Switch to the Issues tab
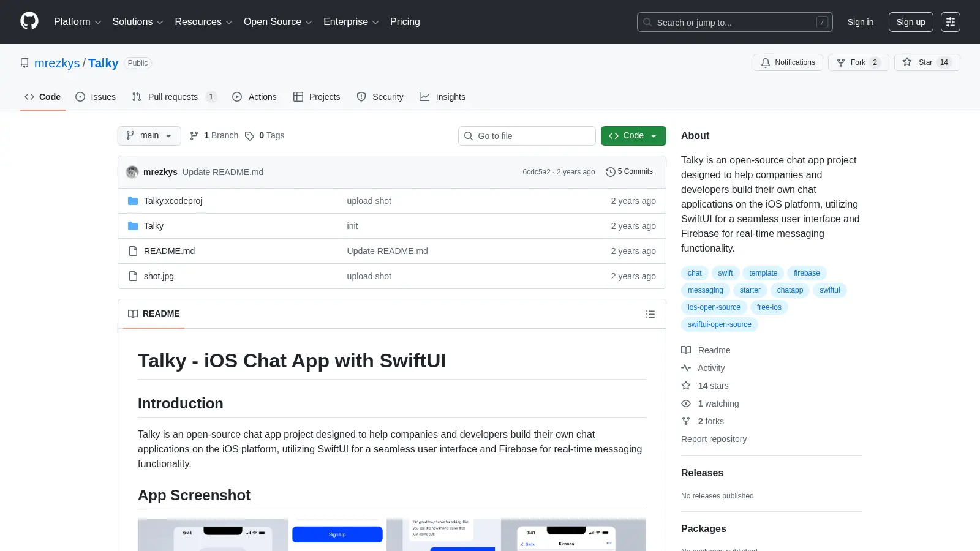Screen dimensions: 980x551 coord(96,97)
